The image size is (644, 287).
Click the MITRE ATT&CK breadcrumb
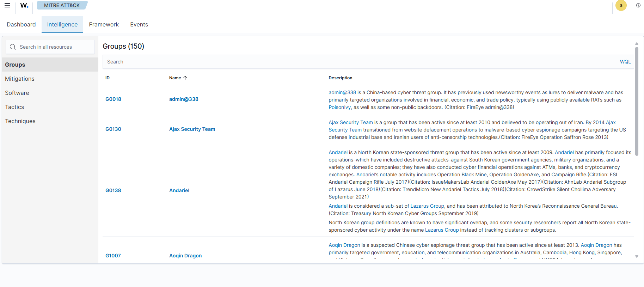(x=62, y=5)
